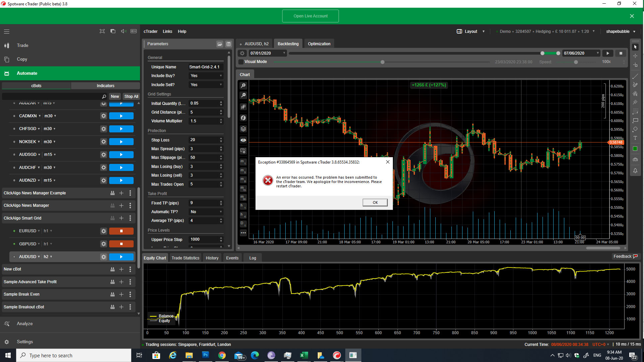Open the chart screenshot camera tool
The width and height of the screenshot is (644, 362).
[635, 160]
